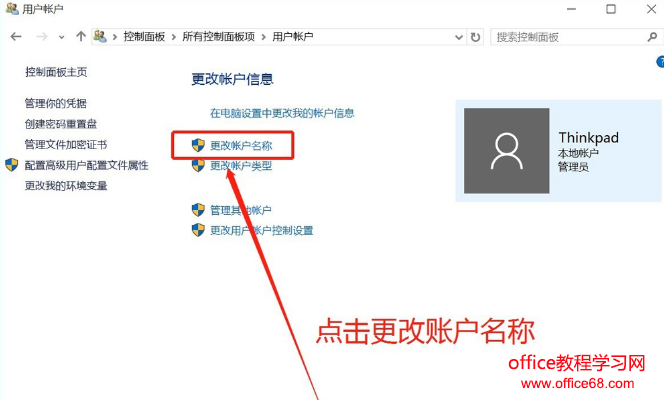
Task: Open 配置高级用户配置文件属性 link
Action: pos(86,165)
